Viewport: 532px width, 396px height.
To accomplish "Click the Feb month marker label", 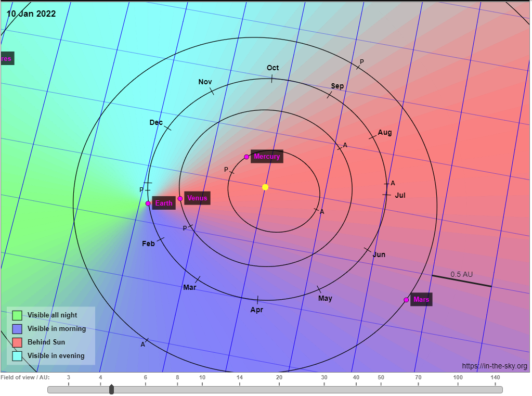I will click(148, 244).
